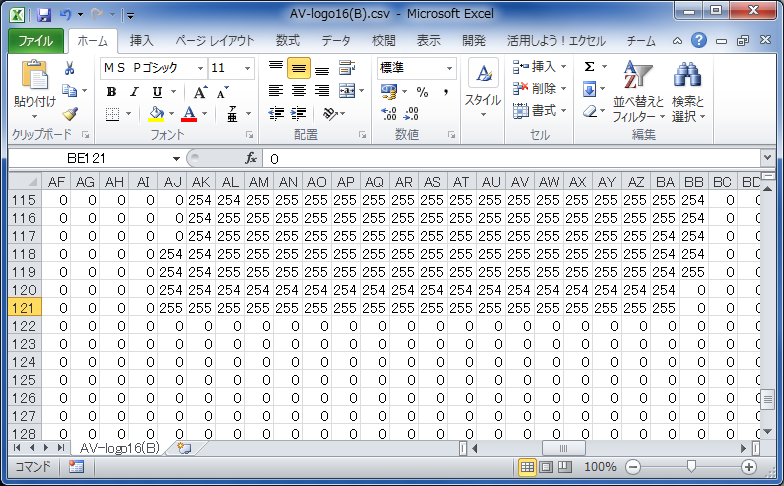Switch to the 表示 tab
The height and width of the screenshot is (486, 784).
[x=428, y=40]
